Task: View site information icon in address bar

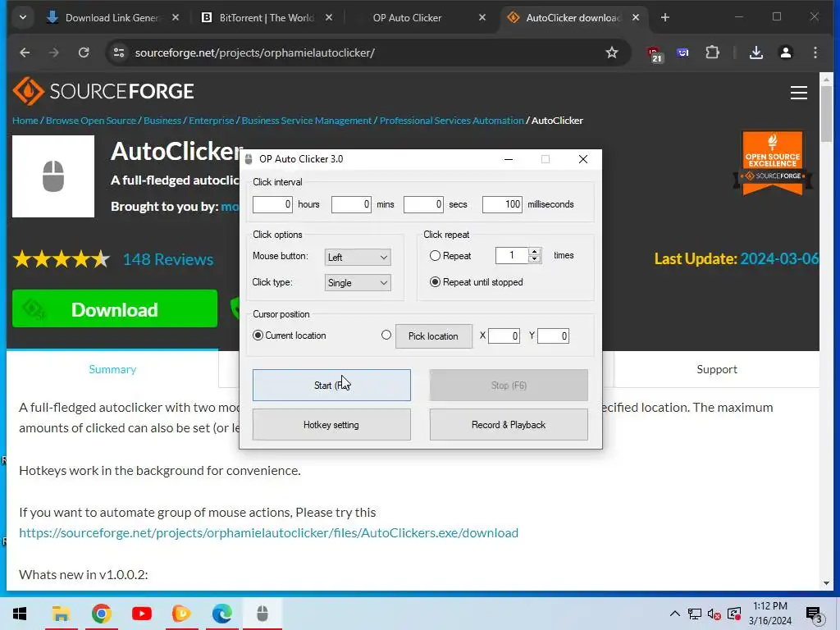Action: (119, 52)
